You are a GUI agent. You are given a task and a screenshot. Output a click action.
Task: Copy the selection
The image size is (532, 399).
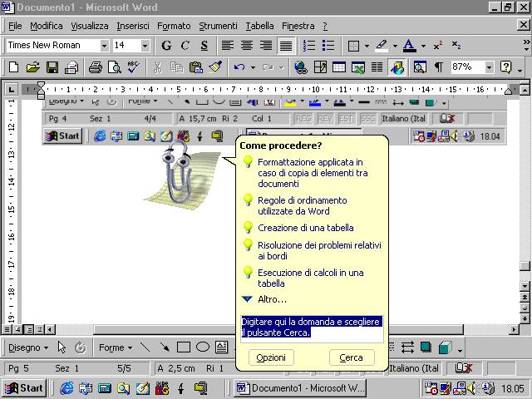(x=176, y=67)
